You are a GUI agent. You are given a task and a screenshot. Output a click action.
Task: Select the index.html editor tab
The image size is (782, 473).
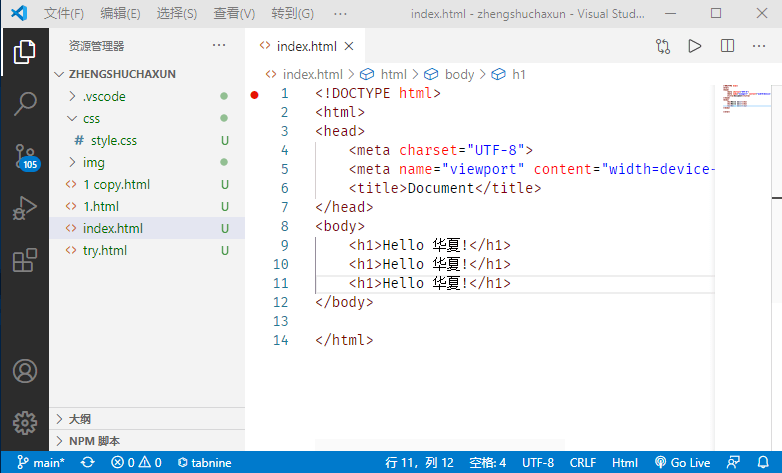pyautogui.click(x=306, y=46)
